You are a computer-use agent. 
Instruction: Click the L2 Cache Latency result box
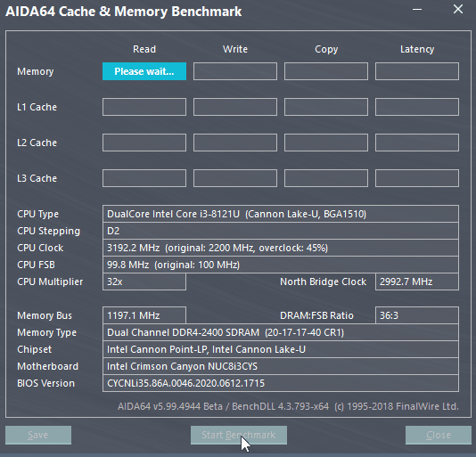[417, 143]
